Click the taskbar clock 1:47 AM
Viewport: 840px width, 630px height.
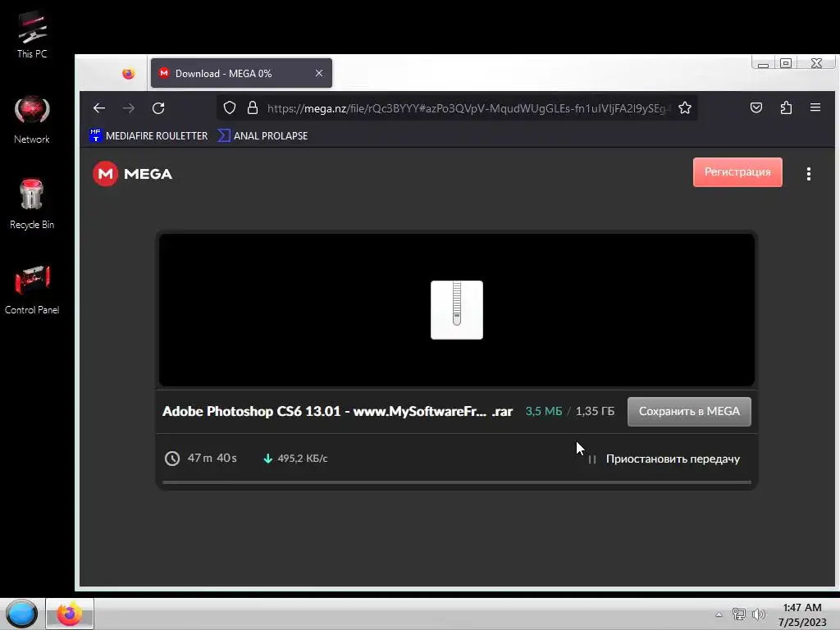click(x=802, y=614)
